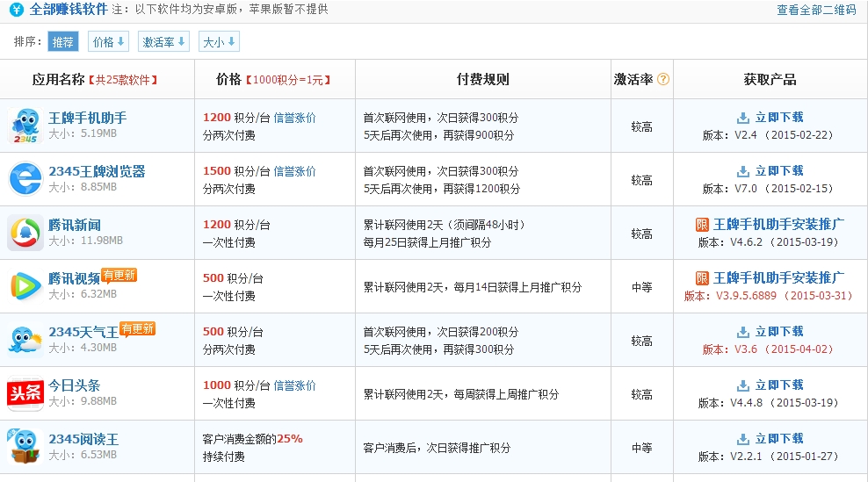The image size is (868, 482).
Task: Click 立即下载 for 2345王牌浏览器
Action: tap(779, 171)
